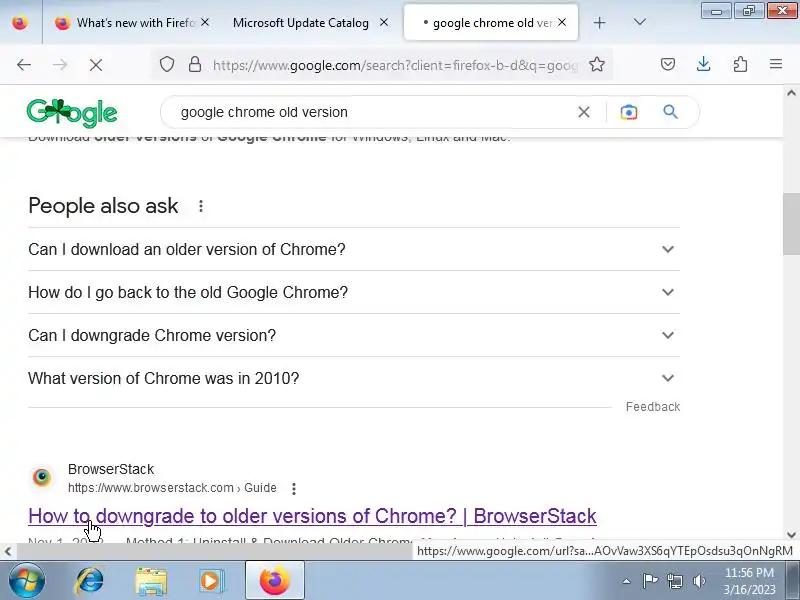Open Windows Media Player from the taskbar

[x=210, y=581]
